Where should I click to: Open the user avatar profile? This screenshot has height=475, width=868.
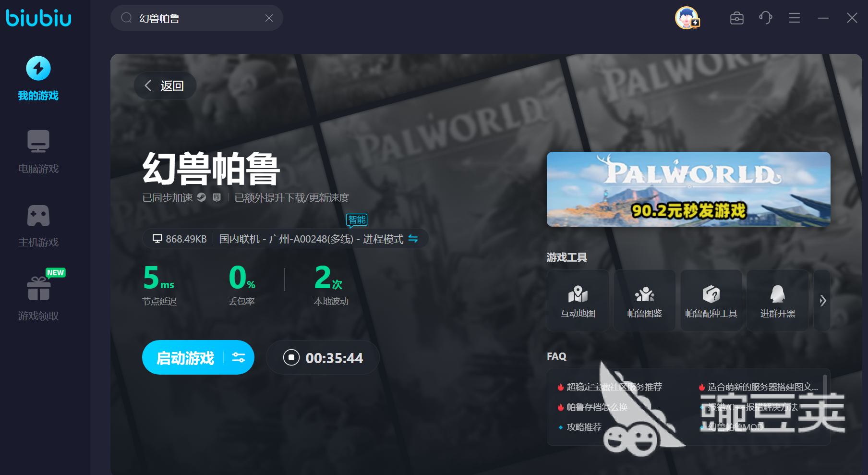point(687,18)
